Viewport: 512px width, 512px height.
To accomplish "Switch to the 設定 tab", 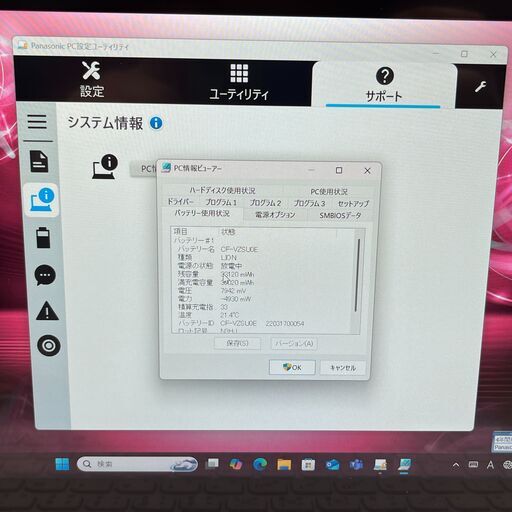I will 92,80.
